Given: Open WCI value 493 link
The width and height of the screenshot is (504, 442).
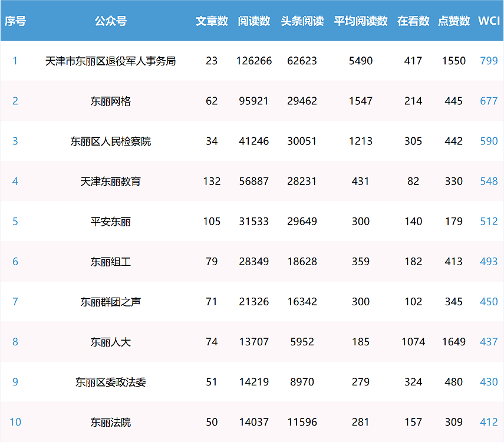Looking at the screenshot, I should [489, 262].
